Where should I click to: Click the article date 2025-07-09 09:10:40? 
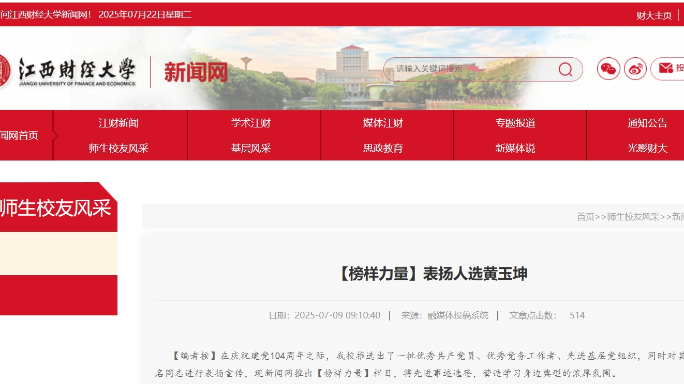[x=337, y=315]
